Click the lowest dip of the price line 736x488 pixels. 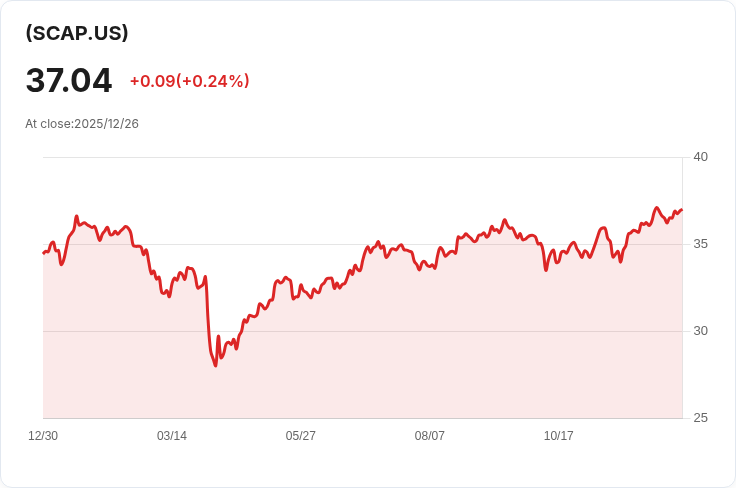pyautogui.click(x=215, y=366)
